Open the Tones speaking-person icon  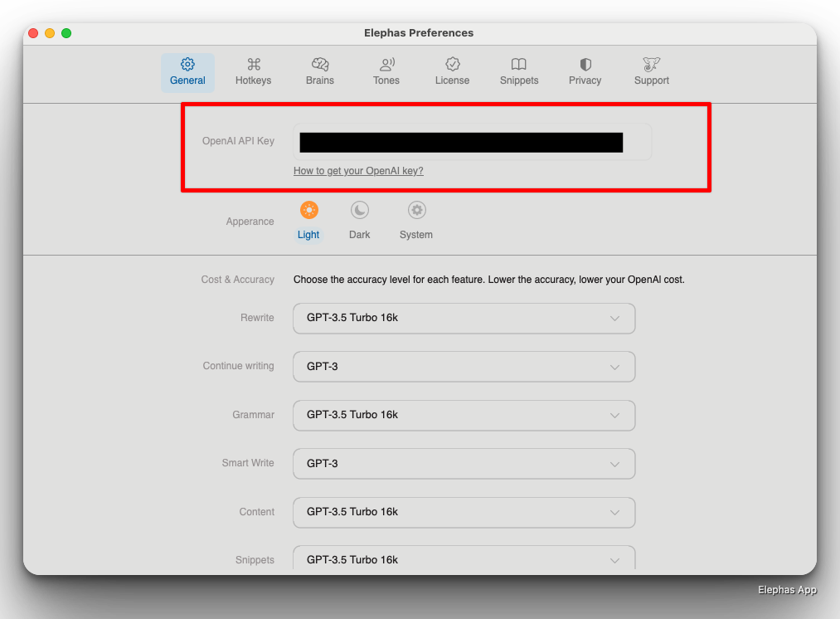[386, 65]
